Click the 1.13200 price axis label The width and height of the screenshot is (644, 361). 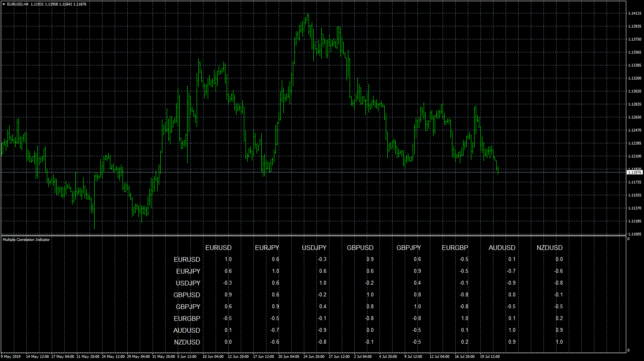[x=635, y=78]
